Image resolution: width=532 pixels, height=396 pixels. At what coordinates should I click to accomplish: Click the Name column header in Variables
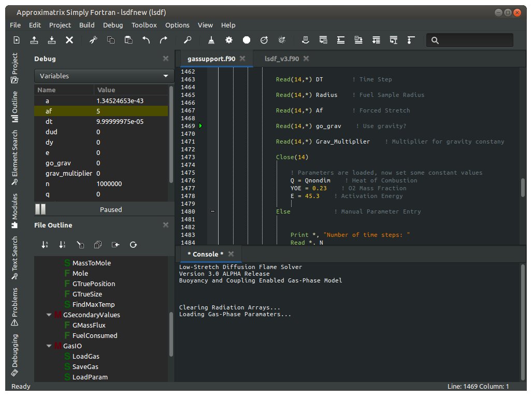point(64,90)
